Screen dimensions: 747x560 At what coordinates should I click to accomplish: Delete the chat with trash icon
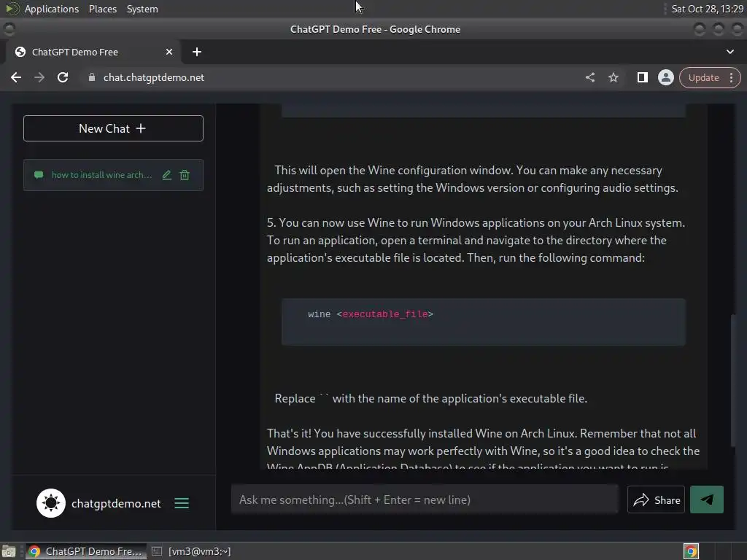[x=185, y=175]
